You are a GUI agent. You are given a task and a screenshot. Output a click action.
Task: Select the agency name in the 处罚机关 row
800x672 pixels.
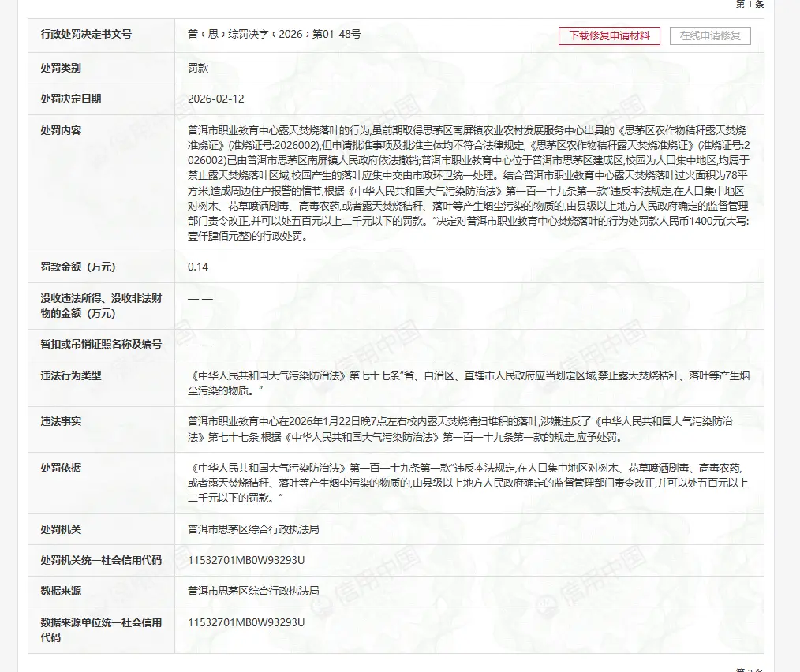pos(253,529)
